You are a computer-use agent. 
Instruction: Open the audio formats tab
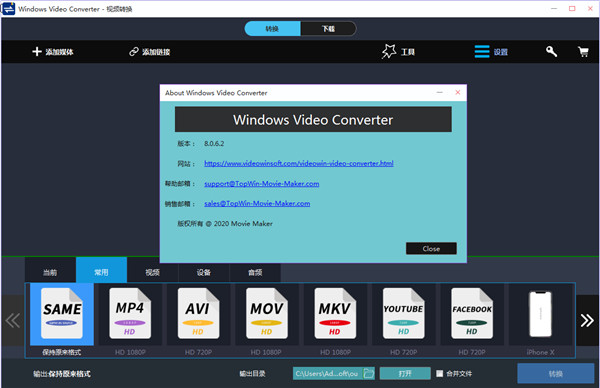pos(255,272)
